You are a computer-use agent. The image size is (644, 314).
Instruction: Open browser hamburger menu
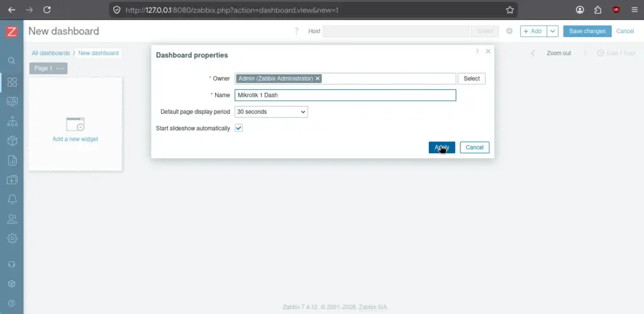click(635, 10)
